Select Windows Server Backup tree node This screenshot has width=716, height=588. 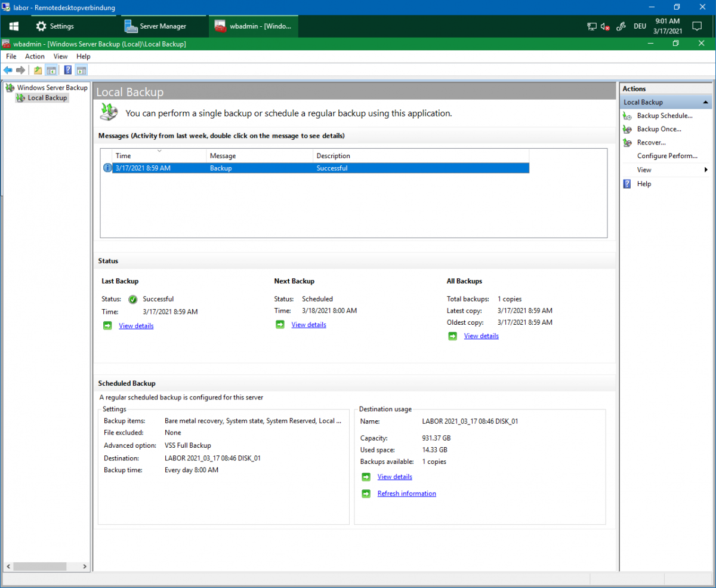pos(52,88)
